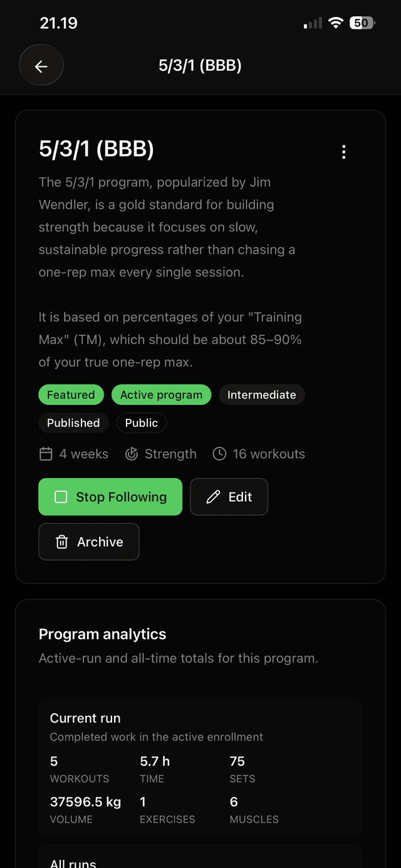This screenshot has width=401, height=868.
Task: Open the three-dot options menu
Action: (x=343, y=152)
